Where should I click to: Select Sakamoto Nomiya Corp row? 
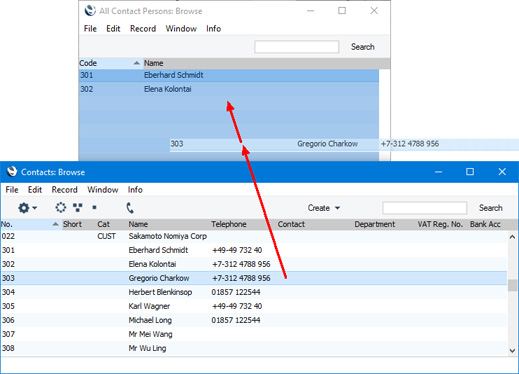[254, 236]
